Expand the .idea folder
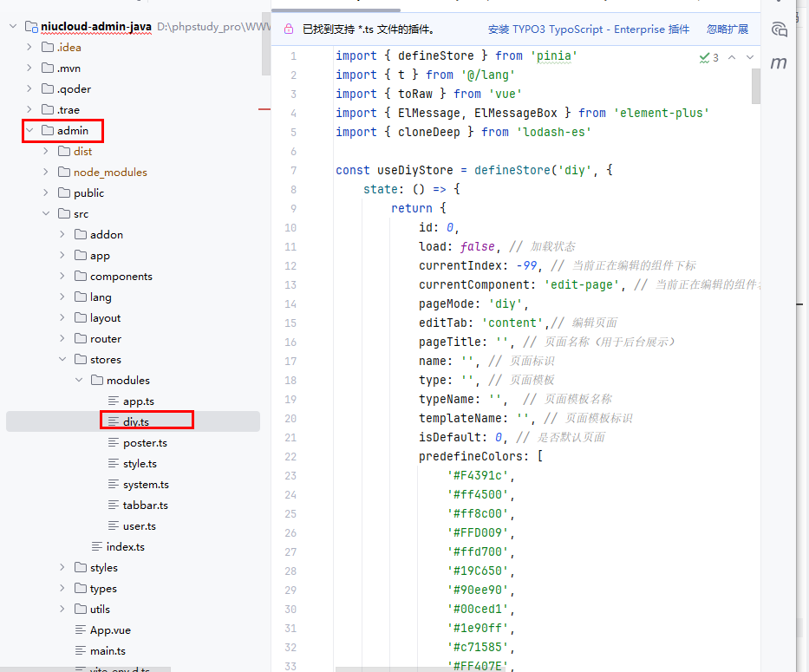Screen dimensions: 809x672 click(x=29, y=48)
